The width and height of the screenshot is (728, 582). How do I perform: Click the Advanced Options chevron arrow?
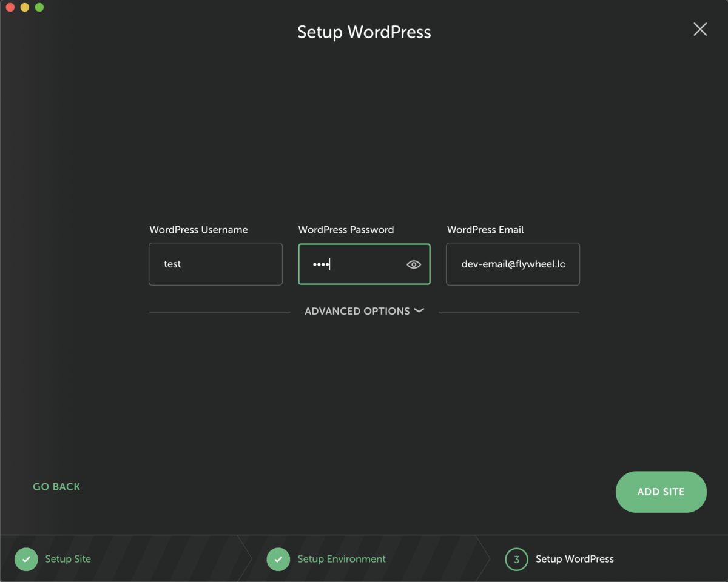click(x=419, y=310)
